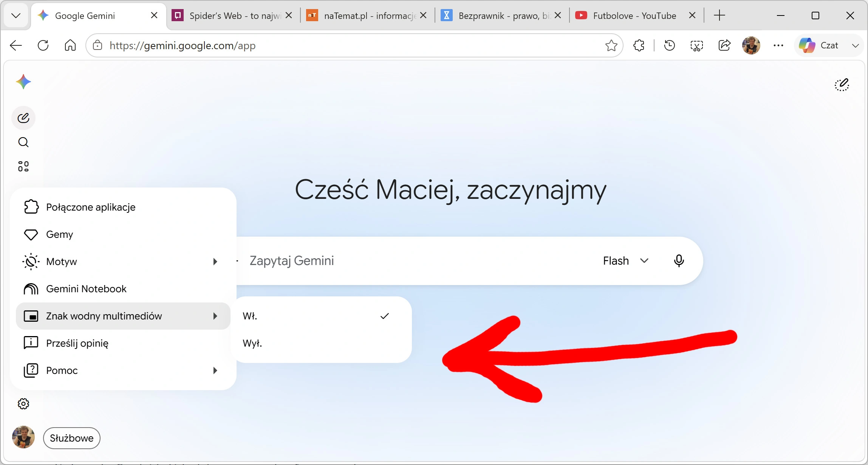Choose Prześlij opinię menu item

click(123, 343)
